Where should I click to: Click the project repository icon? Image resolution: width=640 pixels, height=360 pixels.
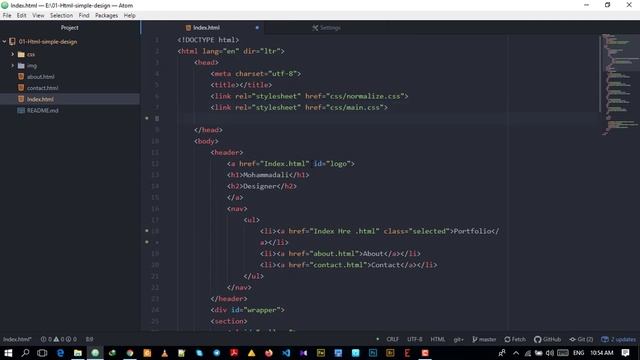pos(13,41)
